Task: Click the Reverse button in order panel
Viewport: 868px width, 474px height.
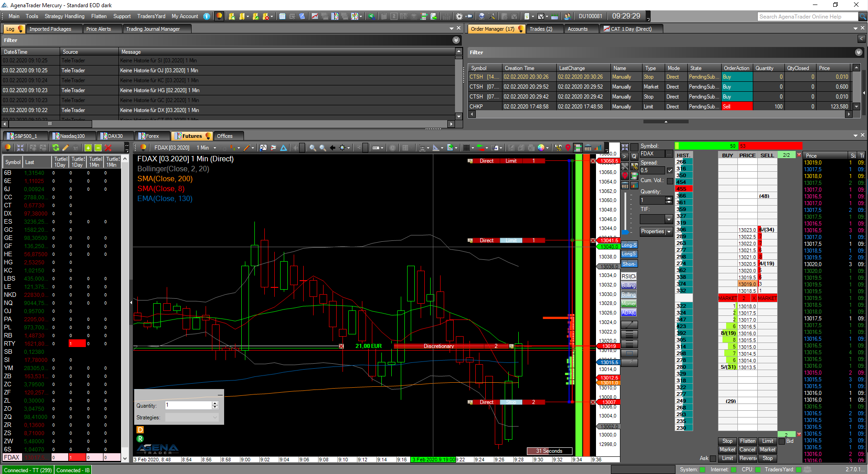Action: 747,458
